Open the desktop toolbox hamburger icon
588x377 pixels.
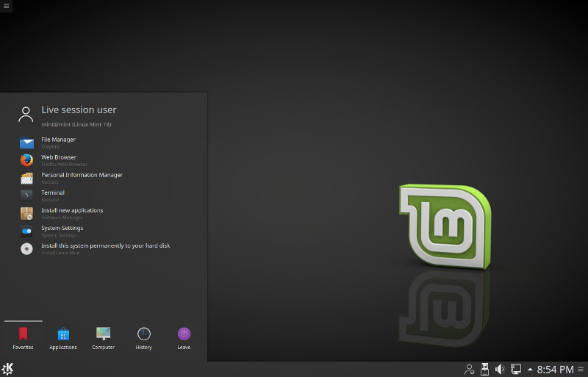[6, 6]
